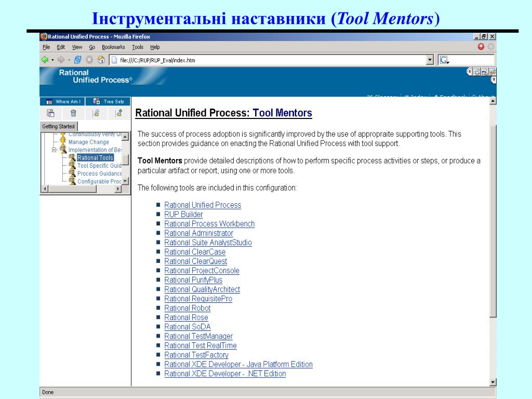Select Tool Specific Guidelines tree item
532x399 pixels.
pyautogui.click(x=99, y=166)
